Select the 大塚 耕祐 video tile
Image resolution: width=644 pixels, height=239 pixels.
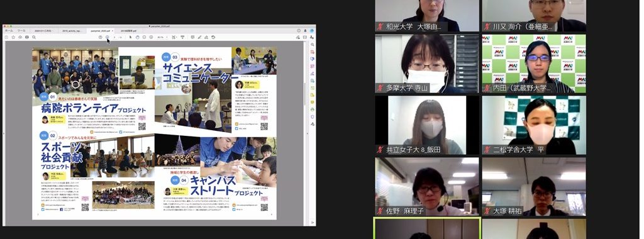(534, 187)
